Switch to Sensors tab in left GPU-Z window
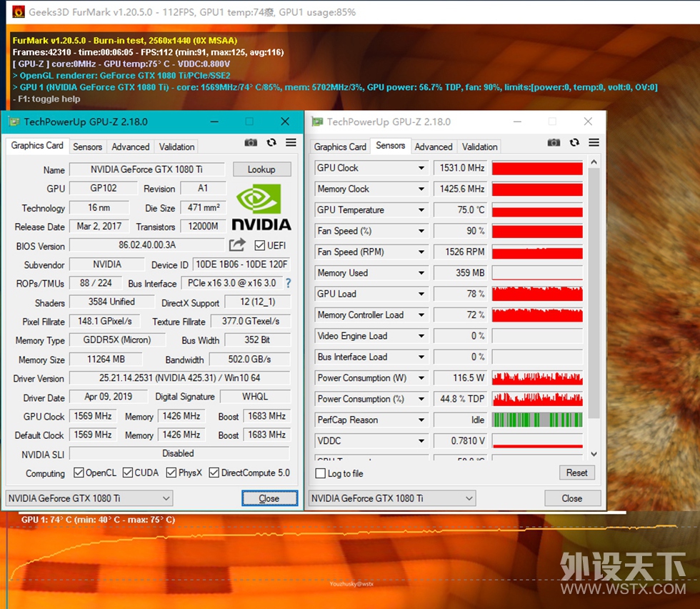The width and height of the screenshot is (700, 609). point(87,147)
